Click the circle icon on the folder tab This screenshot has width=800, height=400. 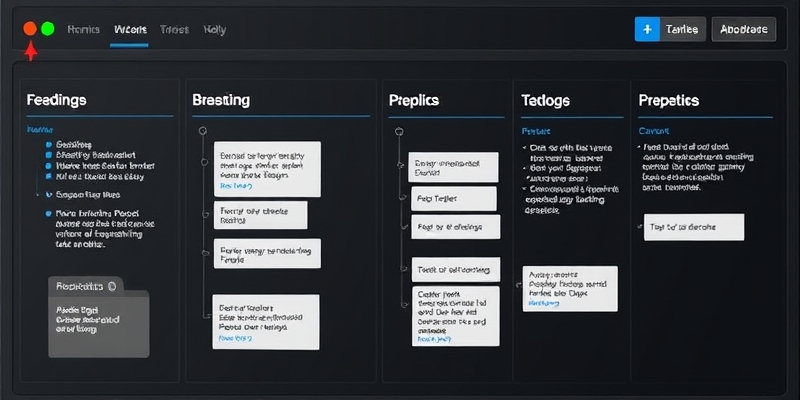point(111,286)
